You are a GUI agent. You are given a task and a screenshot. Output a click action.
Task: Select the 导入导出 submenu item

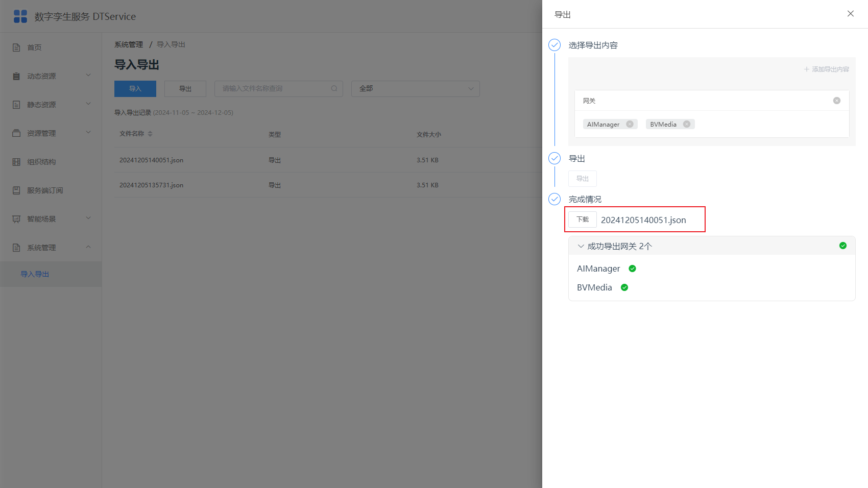51,274
